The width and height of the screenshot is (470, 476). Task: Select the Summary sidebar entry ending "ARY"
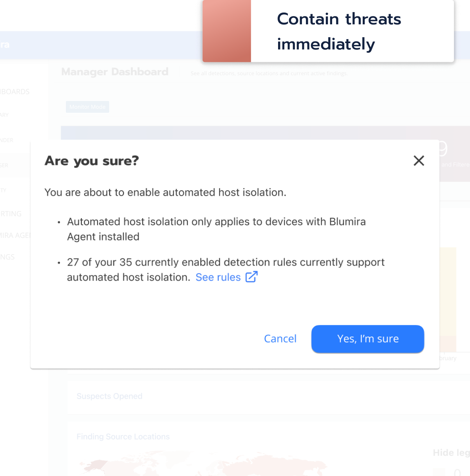tap(4, 115)
